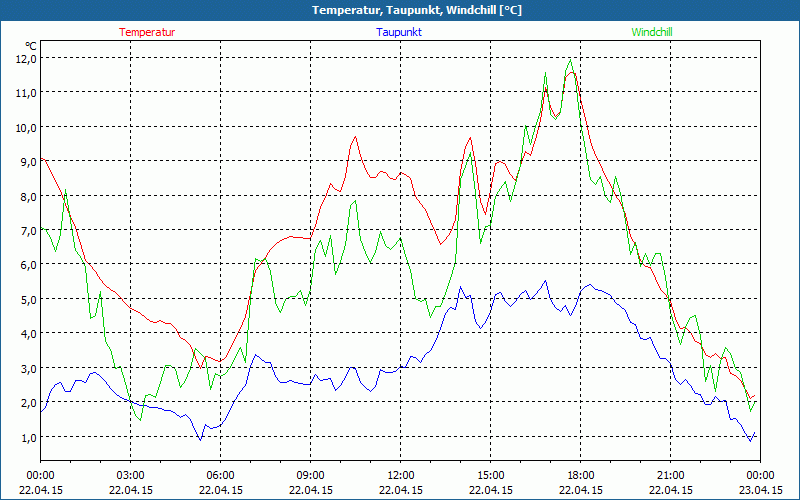Click the 9,0 y-axis value
The width and height of the screenshot is (800, 500).
tap(29, 162)
